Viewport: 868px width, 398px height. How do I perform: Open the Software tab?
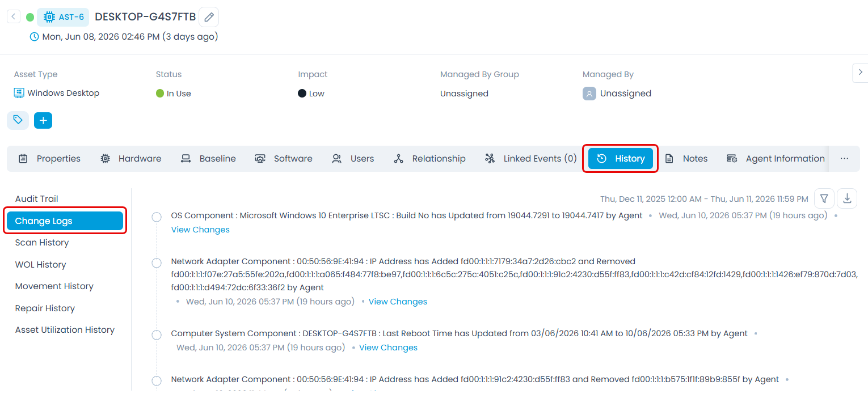point(284,159)
